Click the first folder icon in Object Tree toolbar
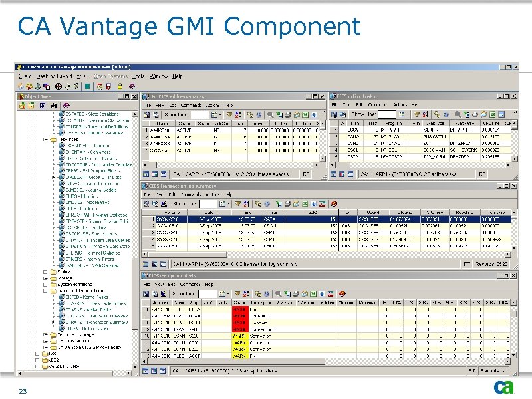The image size is (532, 399). pos(22,106)
